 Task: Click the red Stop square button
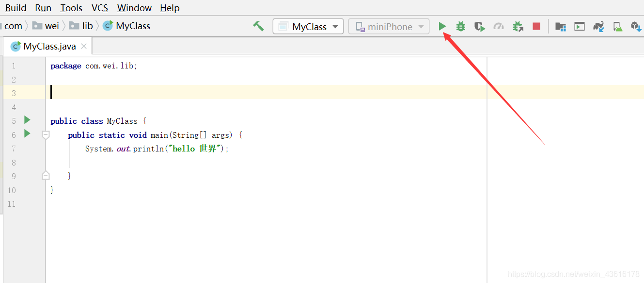[536, 26]
